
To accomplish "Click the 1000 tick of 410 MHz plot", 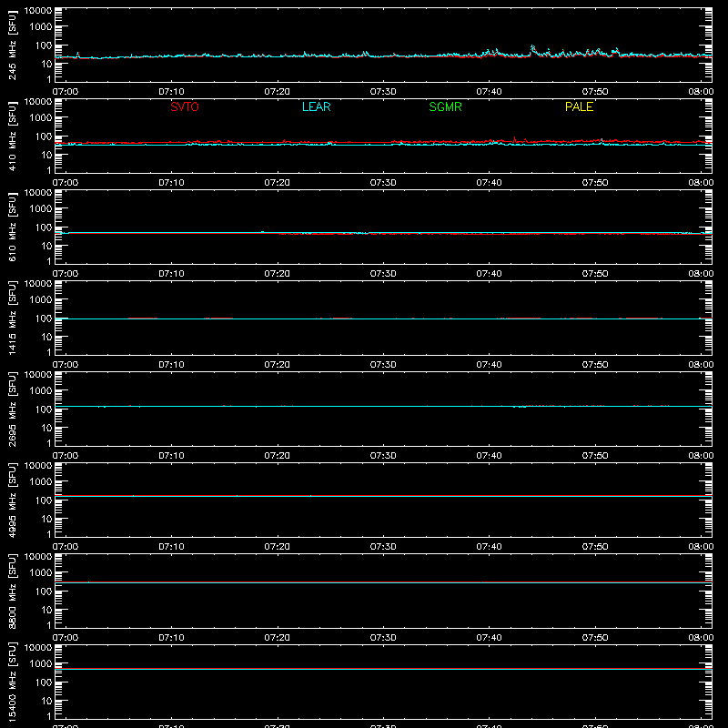I will [41, 117].
